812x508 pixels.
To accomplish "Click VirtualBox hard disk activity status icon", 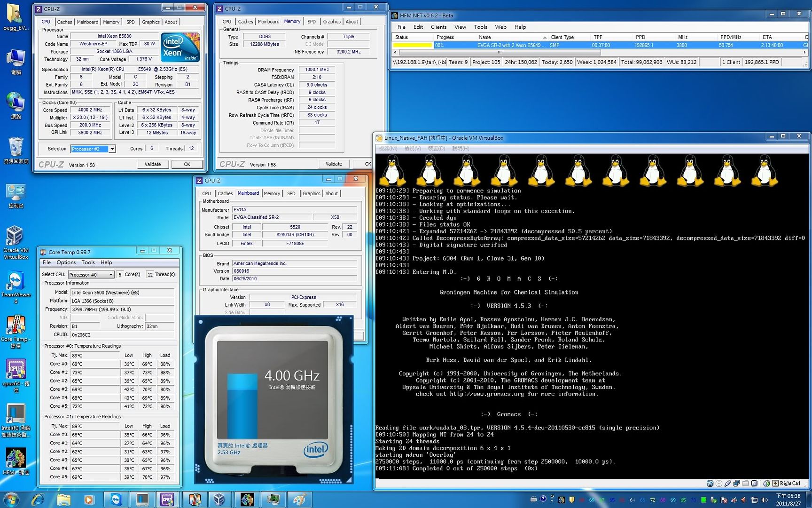I will [x=710, y=483].
